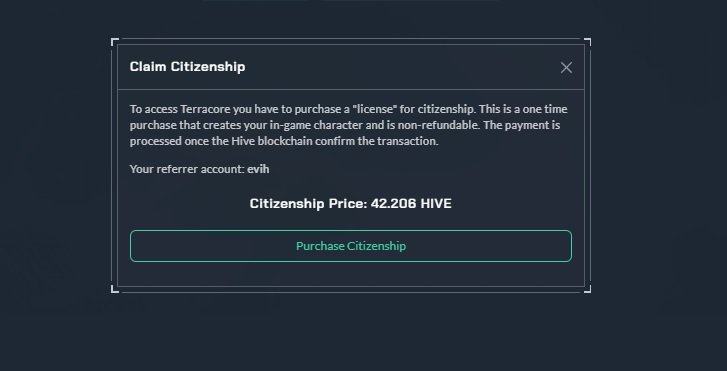Click the Your referrer account label
This screenshot has width=727, height=371.
pos(187,169)
